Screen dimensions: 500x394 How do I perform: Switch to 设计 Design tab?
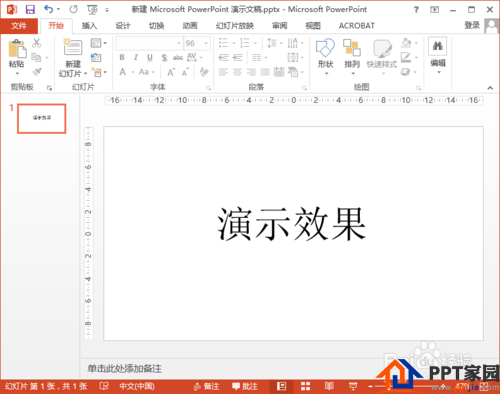123,26
